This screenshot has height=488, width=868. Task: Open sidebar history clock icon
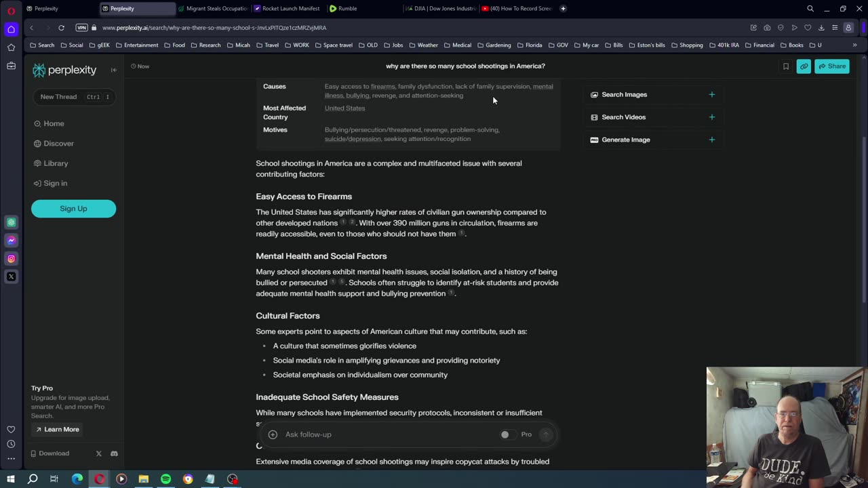[x=11, y=444]
